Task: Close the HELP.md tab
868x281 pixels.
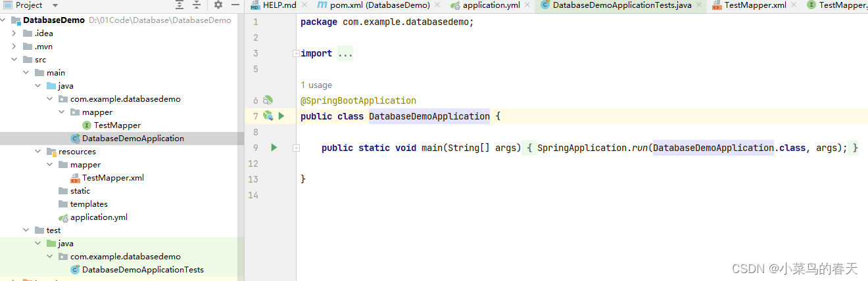Action: coord(304,5)
